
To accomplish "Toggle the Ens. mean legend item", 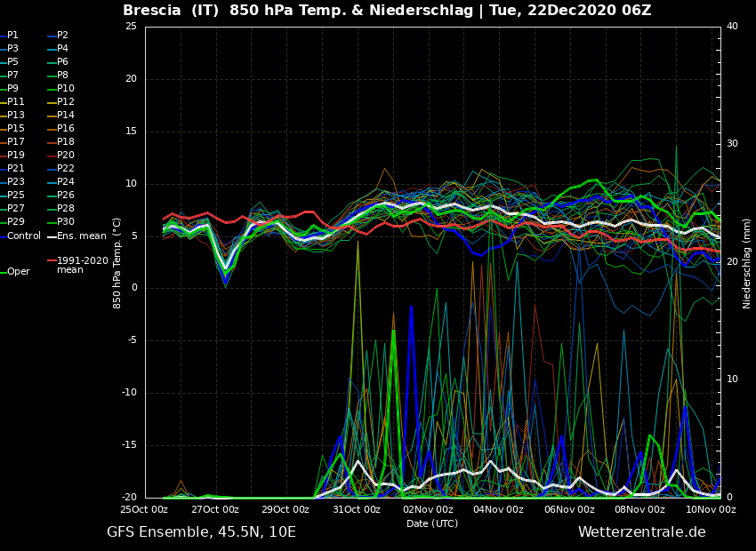I will click(81, 236).
